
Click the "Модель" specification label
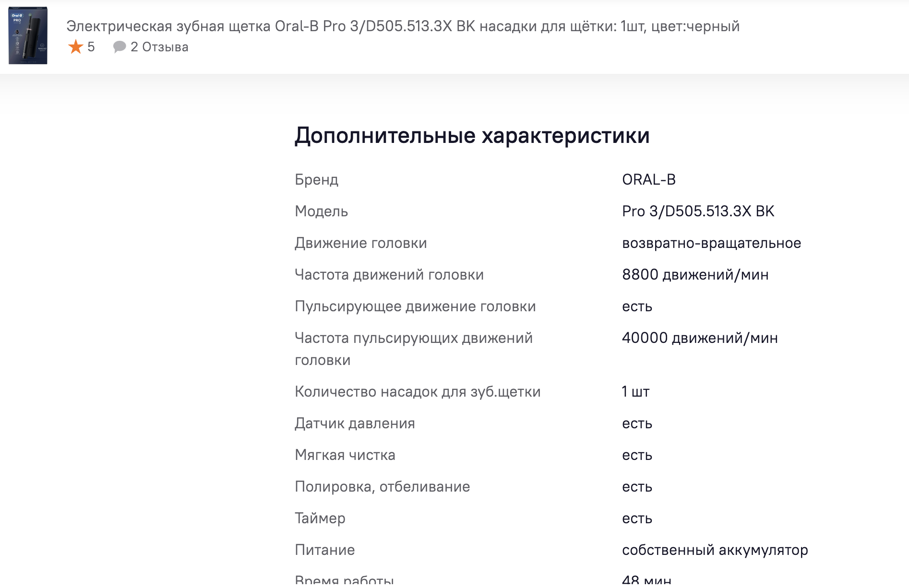click(321, 212)
